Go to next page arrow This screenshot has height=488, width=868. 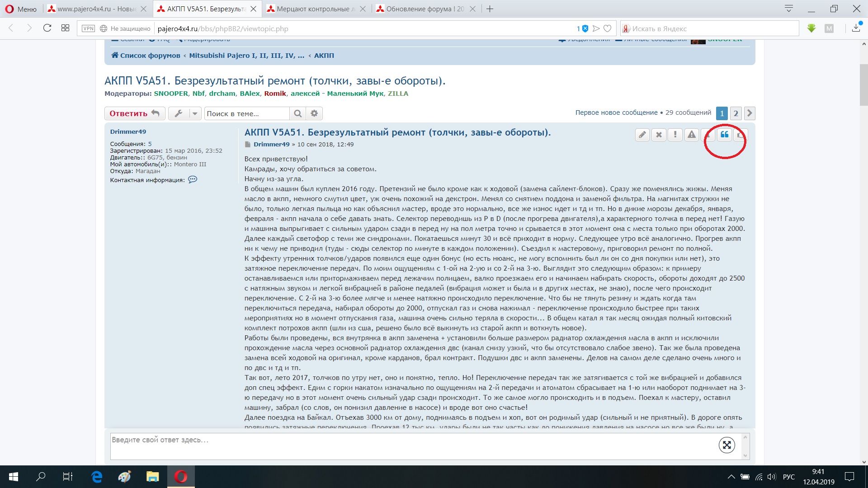750,113
